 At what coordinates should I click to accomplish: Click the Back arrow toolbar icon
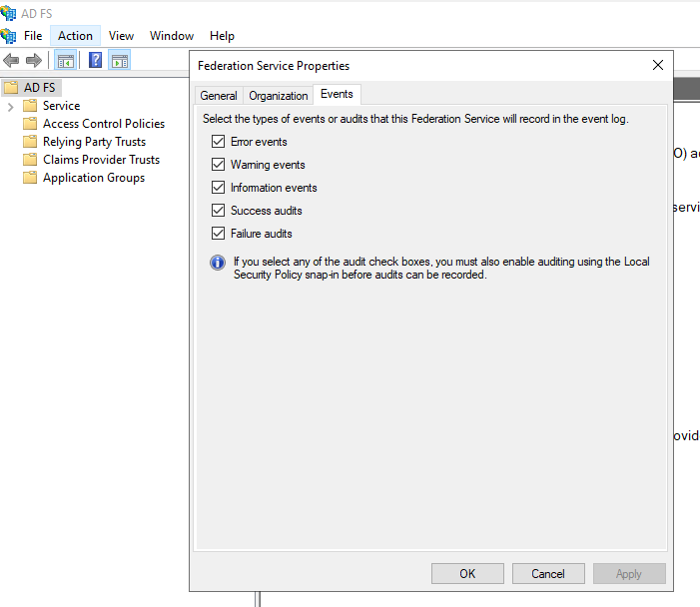11,60
